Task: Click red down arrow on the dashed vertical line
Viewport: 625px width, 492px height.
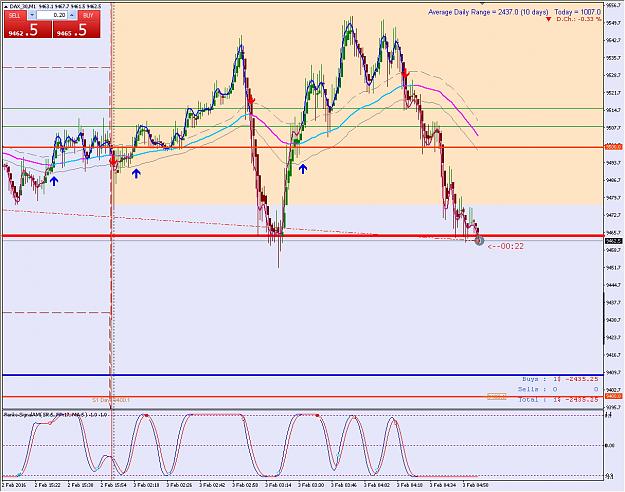Action: pyautogui.click(x=113, y=161)
